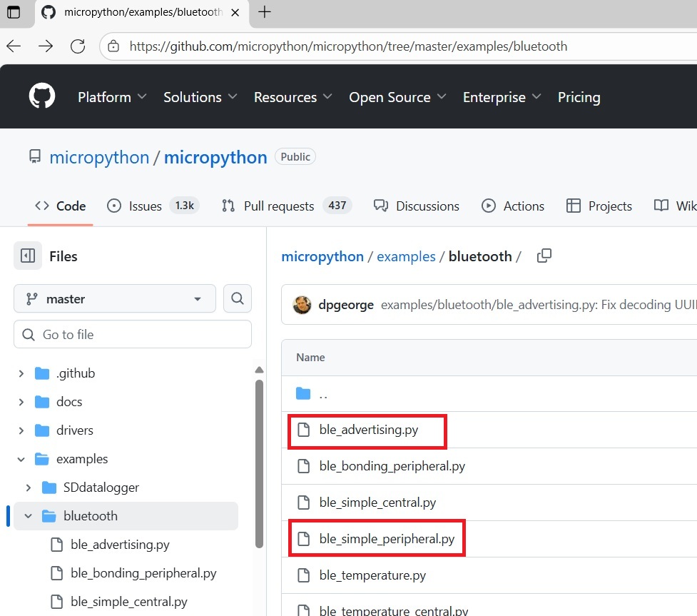Click the Go to file search field

133,334
